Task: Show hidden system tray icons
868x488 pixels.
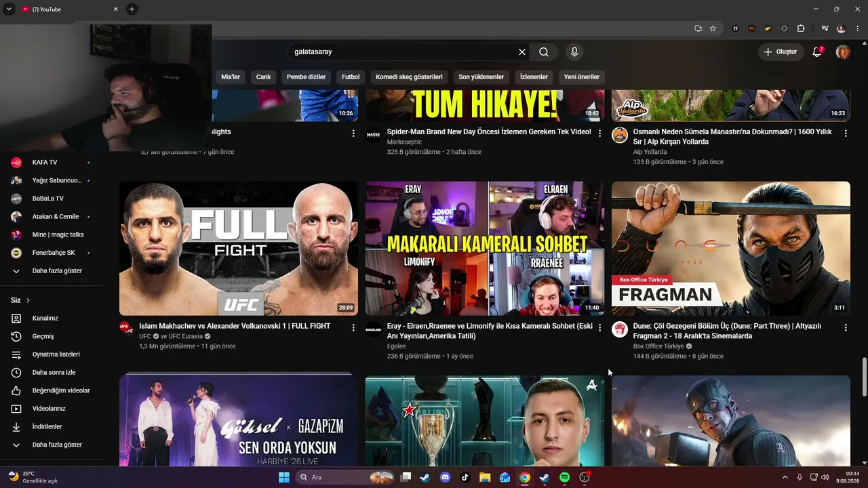Action: pyautogui.click(x=785, y=477)
